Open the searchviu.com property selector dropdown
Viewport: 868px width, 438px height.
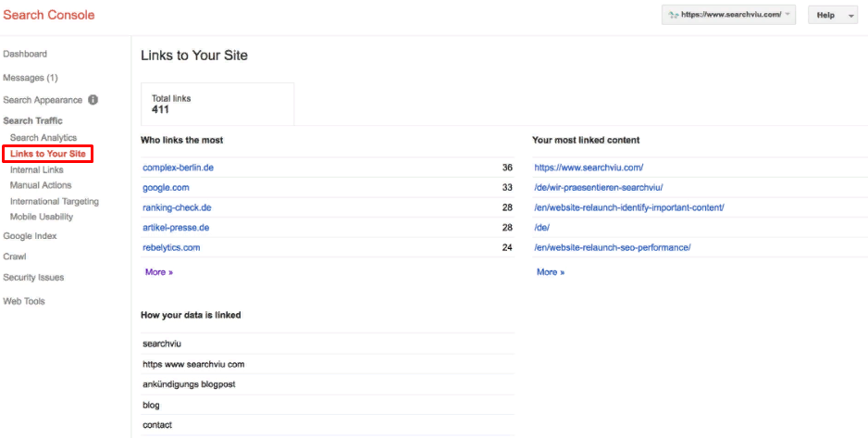[x=728, y=16]
